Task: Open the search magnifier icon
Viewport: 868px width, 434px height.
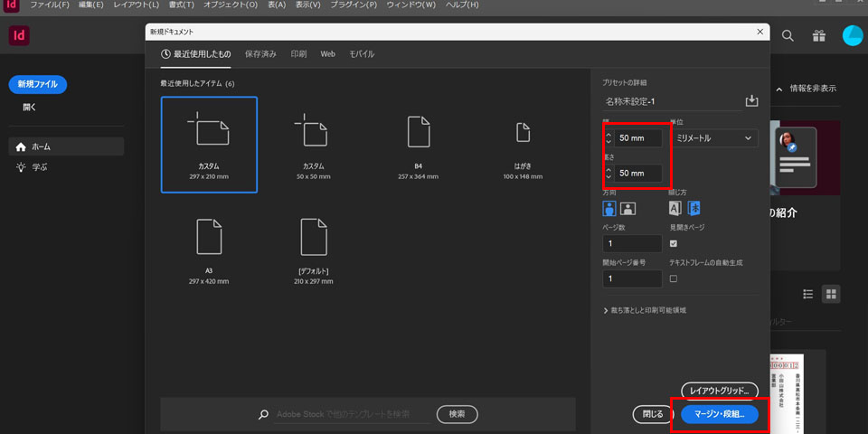Action: point(788,36)
